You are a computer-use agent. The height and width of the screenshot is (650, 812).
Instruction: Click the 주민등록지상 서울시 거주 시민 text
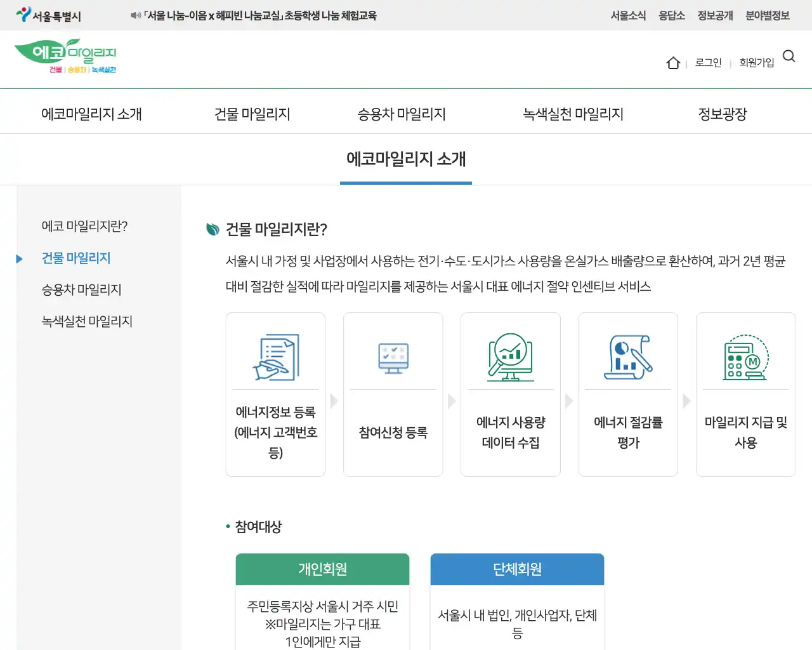[x=322, y=606]
